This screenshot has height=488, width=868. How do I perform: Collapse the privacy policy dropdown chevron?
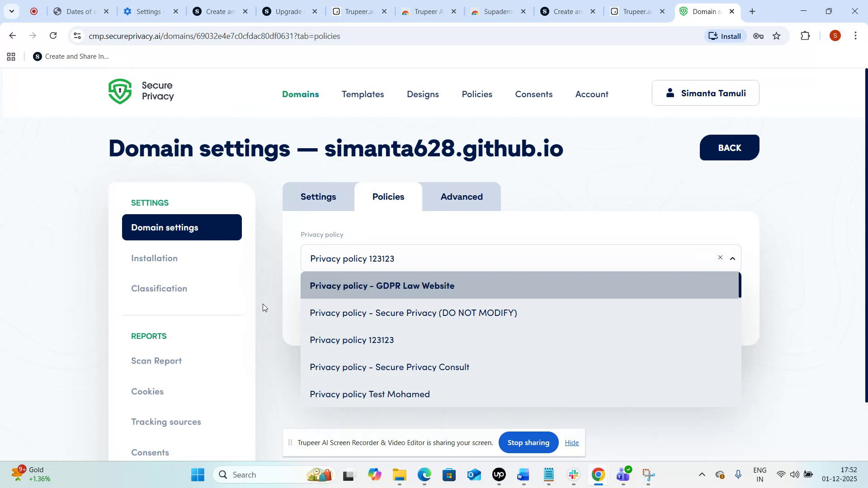coord(732,258)
